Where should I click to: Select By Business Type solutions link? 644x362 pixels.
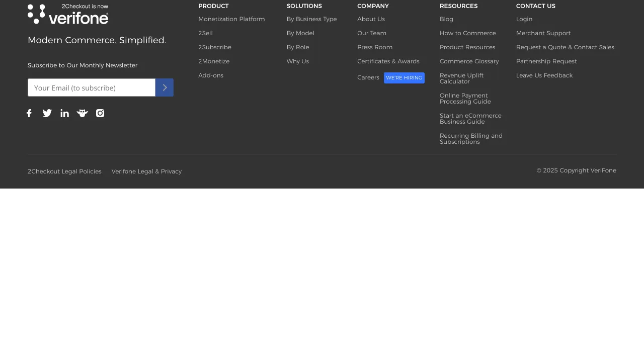[312, 19]
